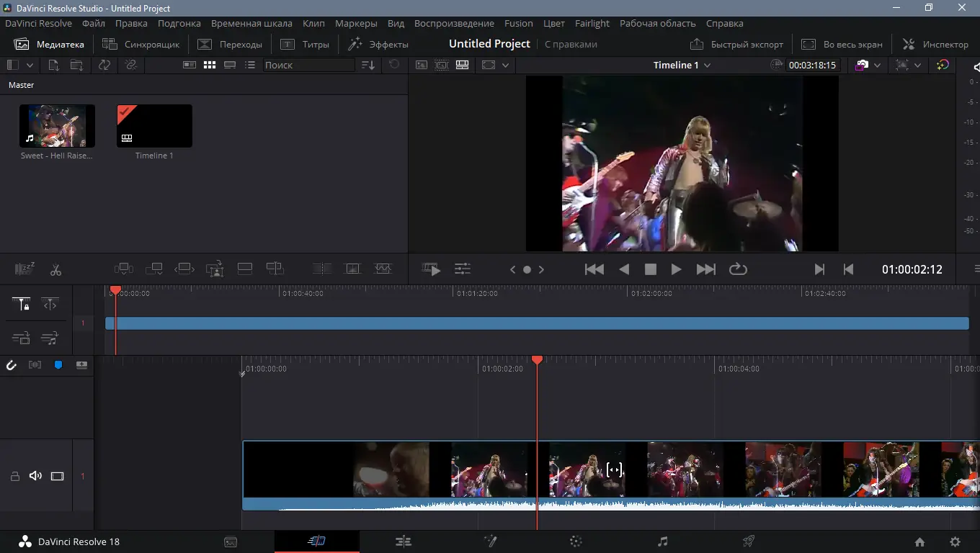Open the Титры panel

305,44
